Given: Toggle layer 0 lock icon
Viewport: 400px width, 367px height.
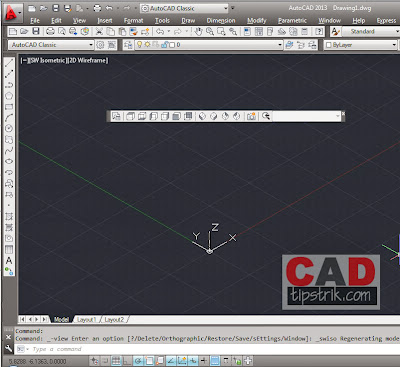Looking at the screenshot, I should coord(165,45).
